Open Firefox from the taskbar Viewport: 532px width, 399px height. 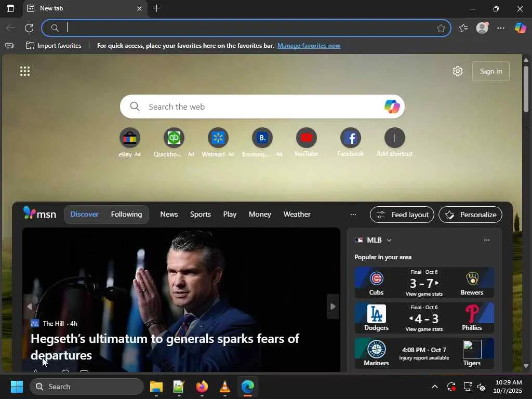tap(202, 387)
